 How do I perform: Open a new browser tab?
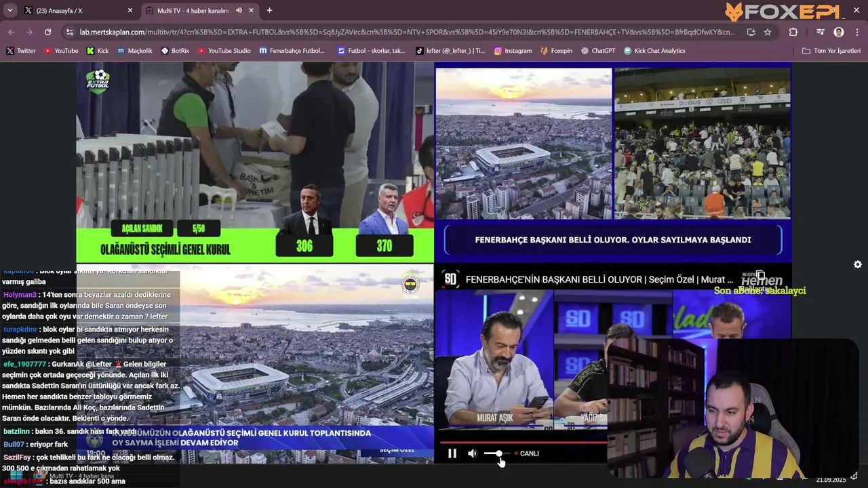(x=269, y=11)
